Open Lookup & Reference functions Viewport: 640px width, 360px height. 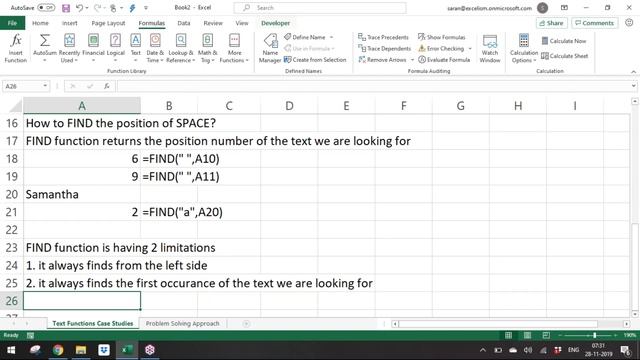(181, 48)
